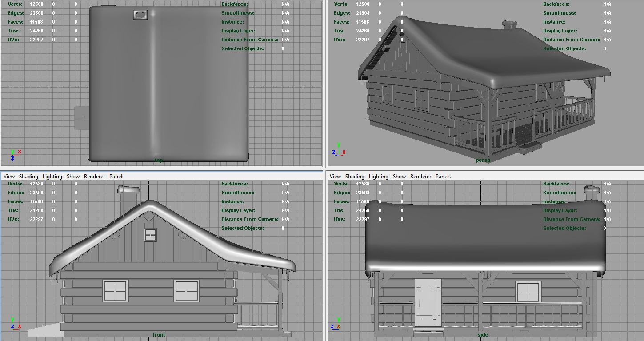Open the Show menu in the side panel
This screenshot has width=644, height=341.
(x=400, y=177)
